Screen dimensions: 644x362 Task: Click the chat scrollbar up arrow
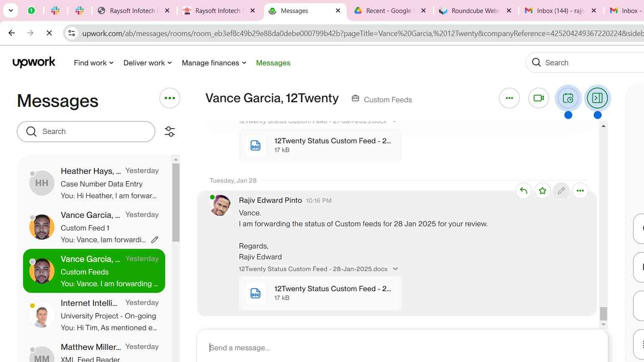tap(603, 126)
